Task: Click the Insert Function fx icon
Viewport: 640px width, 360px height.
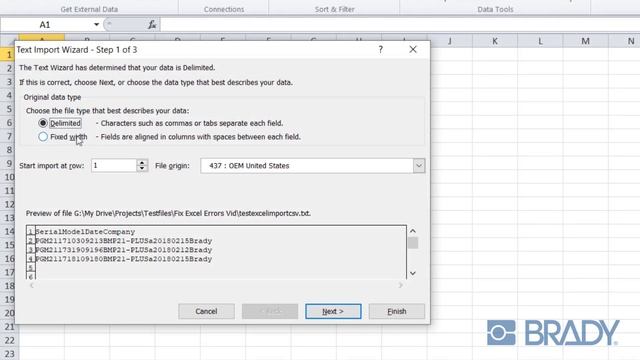Action: (x=152, y=24)
